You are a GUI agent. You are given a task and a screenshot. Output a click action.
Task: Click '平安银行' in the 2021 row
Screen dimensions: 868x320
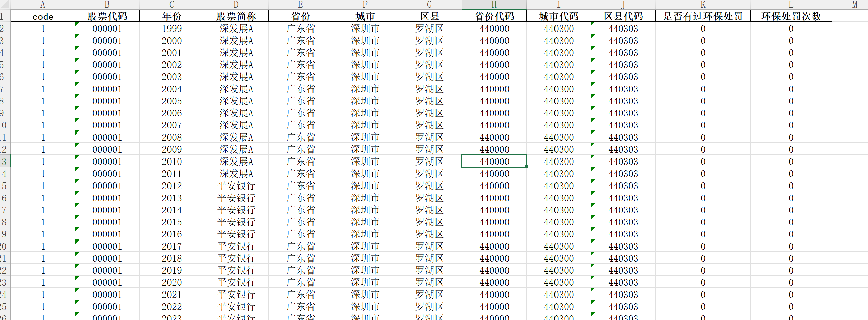point(236,295)
